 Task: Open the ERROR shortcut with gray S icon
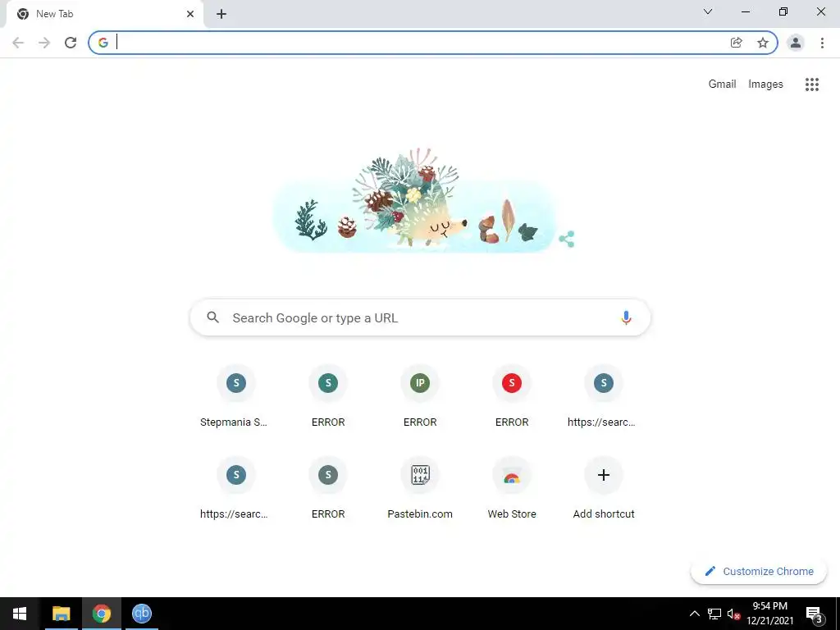(x=328, y=488)
